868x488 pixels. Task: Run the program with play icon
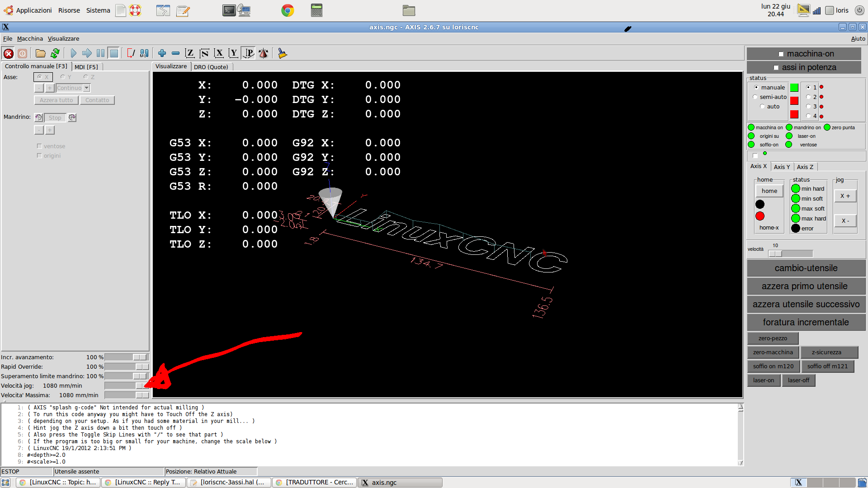coord(73,54)
